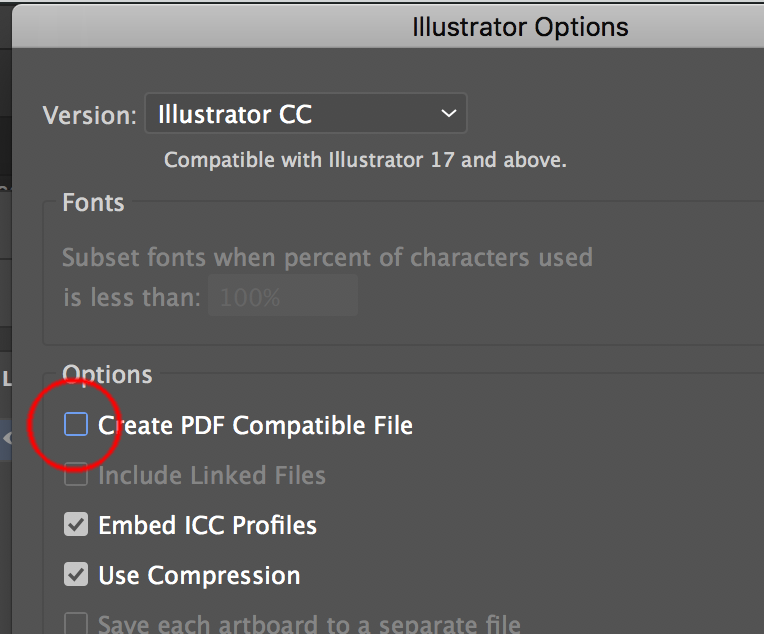The height and width of the screenshot is (634, 764).
Task: Uncheck the Embed ICC Profiles checkbox
Action: tap(76, 525)
